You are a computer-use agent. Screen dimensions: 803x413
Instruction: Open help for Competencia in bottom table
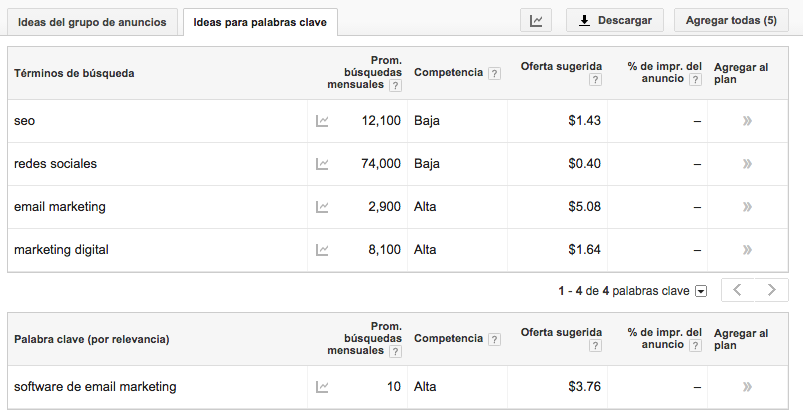pyautogui.click(x=494, y=339)
